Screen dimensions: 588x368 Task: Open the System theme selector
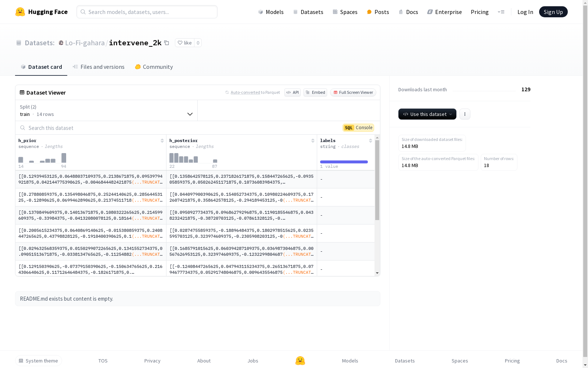click(39, 361)
